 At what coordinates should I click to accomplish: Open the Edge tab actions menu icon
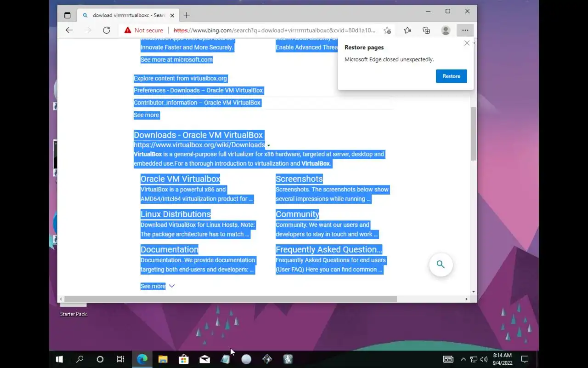(x=68, y=15)
